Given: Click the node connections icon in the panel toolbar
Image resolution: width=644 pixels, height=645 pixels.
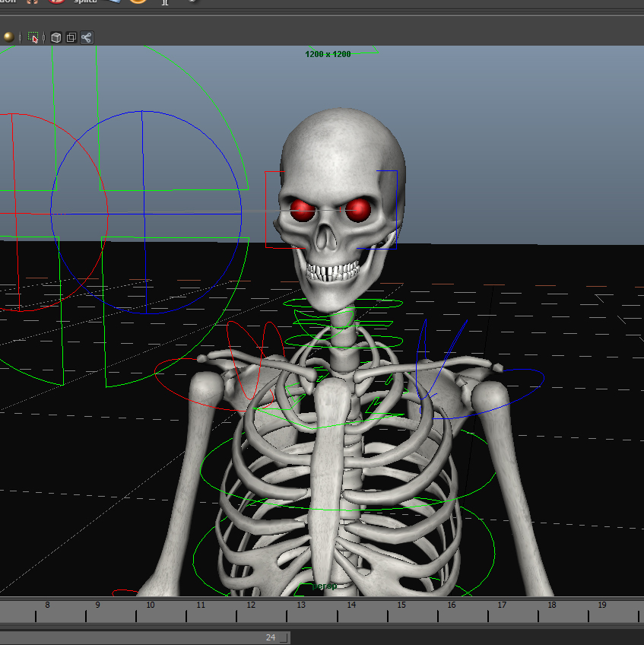Looking at the screenshot, I should (x=86, y=37).
